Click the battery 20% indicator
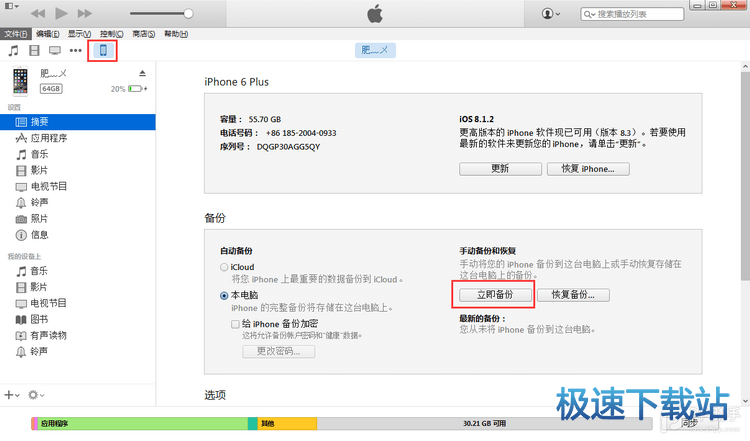The height and width of the screenshot is (441, 750). pyautogui.click(x=129, y=89)
